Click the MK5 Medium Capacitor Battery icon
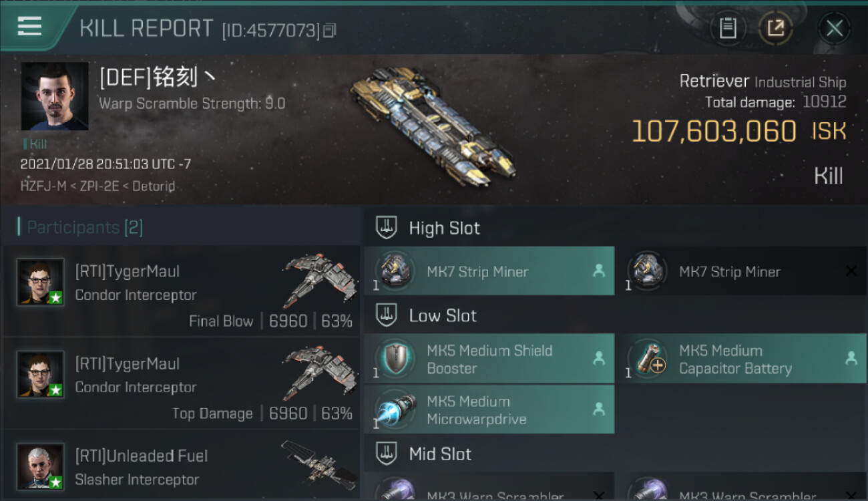Image resolution: width=868 pixels, height=501 pixels. click(647, 359)
